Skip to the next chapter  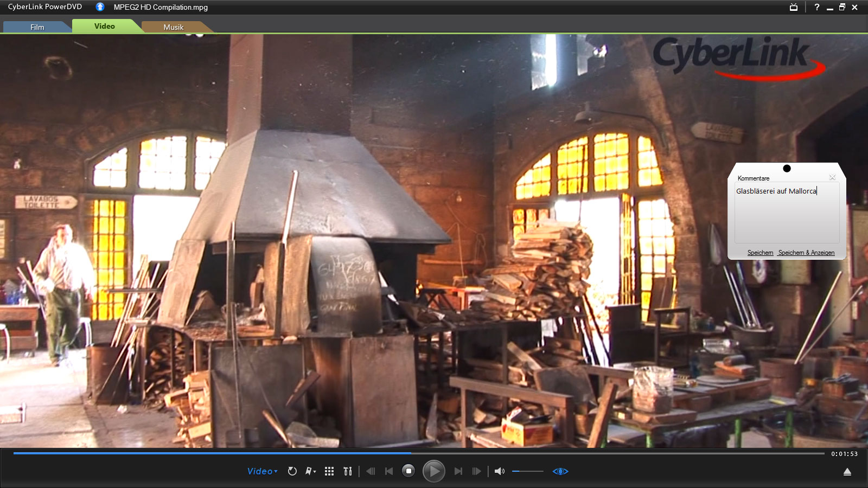tap(458, 471)
